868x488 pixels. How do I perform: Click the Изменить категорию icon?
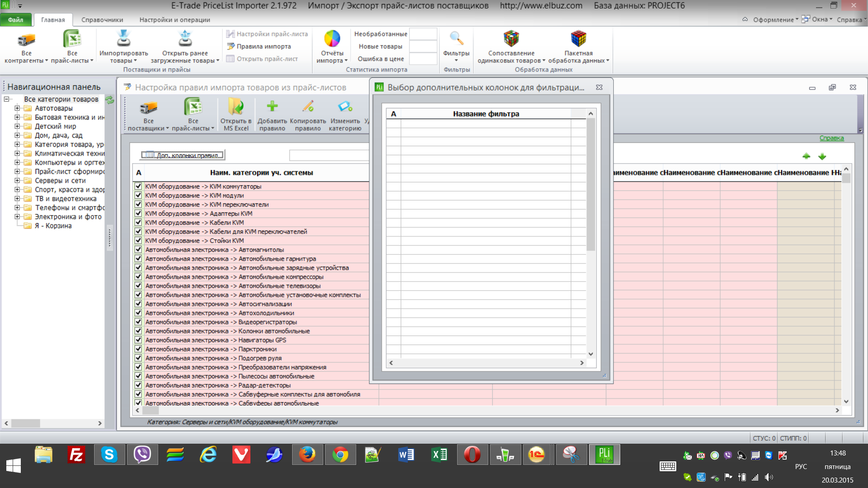[x=345, y=107]
